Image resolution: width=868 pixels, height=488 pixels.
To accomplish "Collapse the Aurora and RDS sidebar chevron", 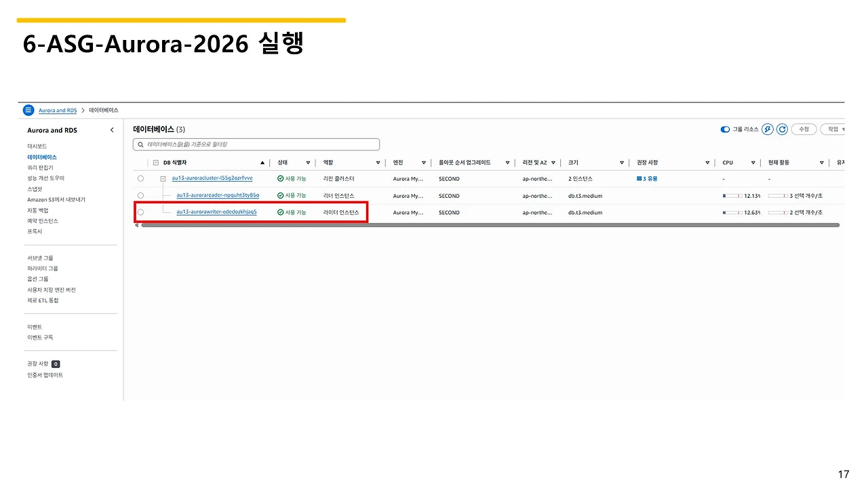I will 112,130.
